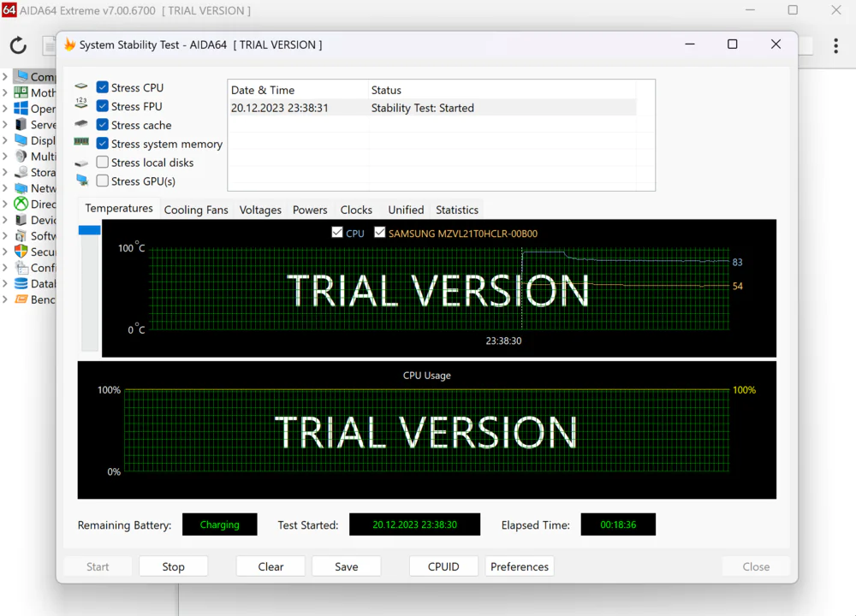Click the Server tree icon in sidebar

(21, 124)
